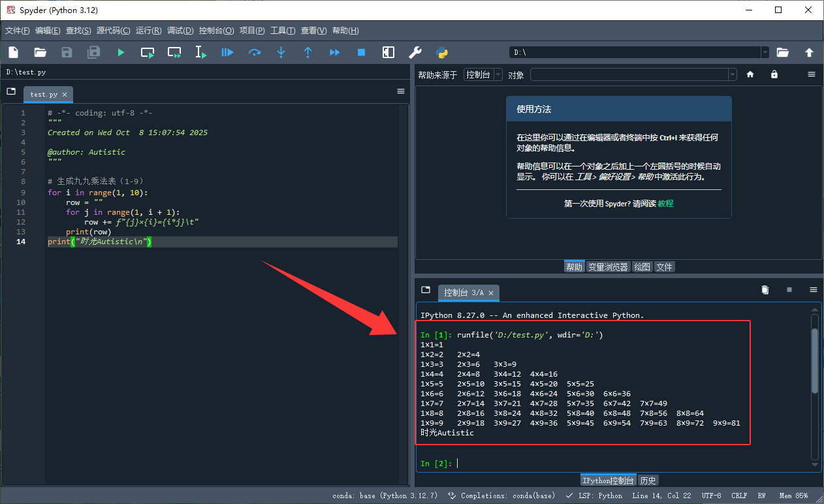
Task: Open the working directory dropdown arrow
Action: pyautogui.click(x=764, y=52)
